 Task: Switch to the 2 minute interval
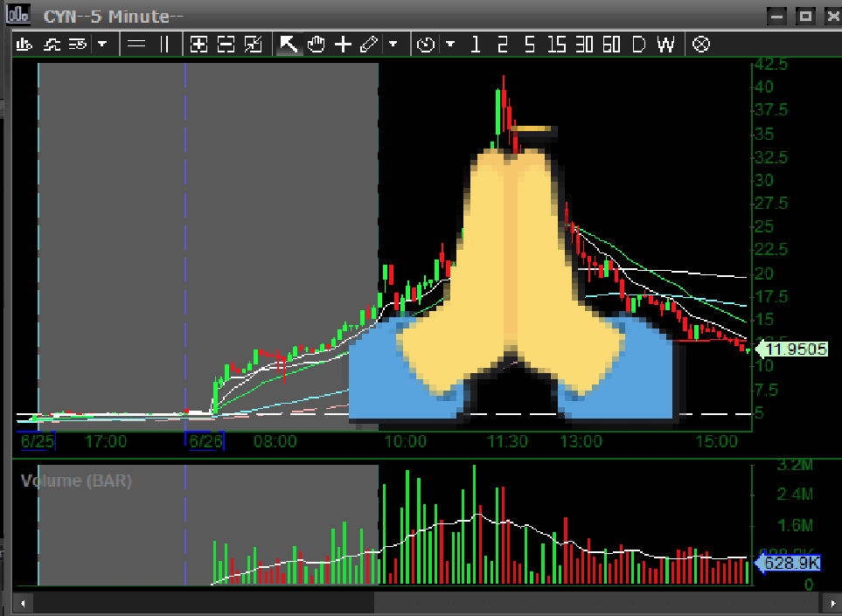[x=503, y=44]
